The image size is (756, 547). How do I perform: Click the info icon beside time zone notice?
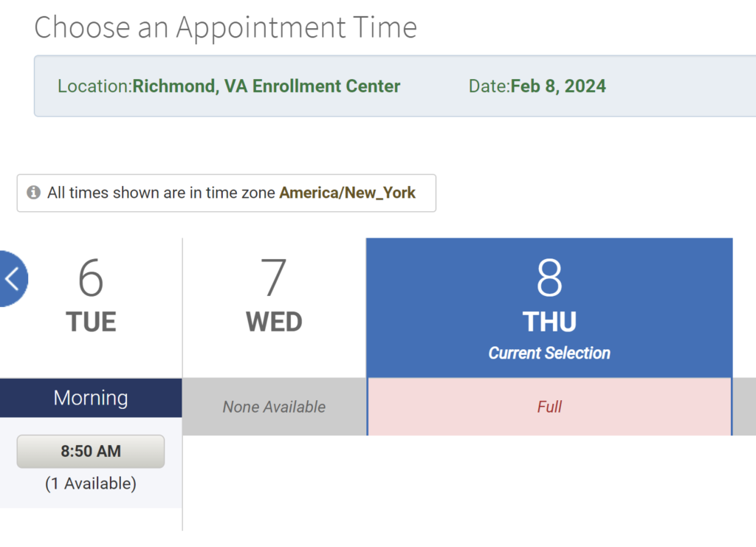pos(33,193)
